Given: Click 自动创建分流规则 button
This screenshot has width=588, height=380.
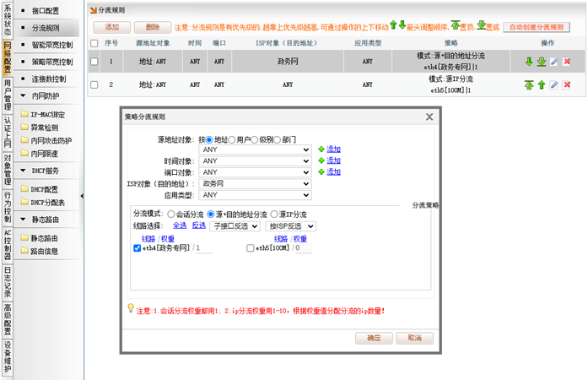Looking at the screenshot, I should tap(537, 27).
